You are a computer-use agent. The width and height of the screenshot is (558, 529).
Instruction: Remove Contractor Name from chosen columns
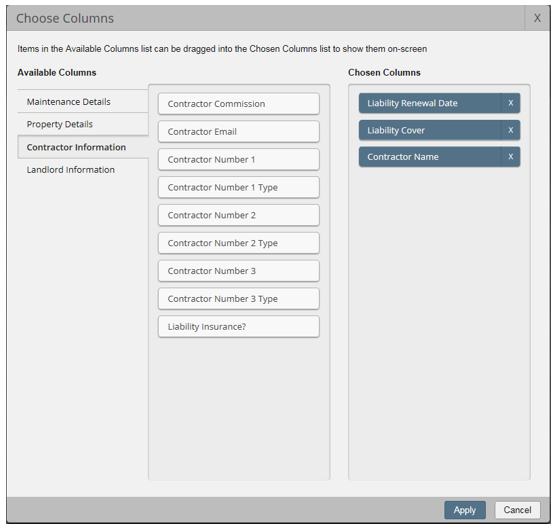511,157
